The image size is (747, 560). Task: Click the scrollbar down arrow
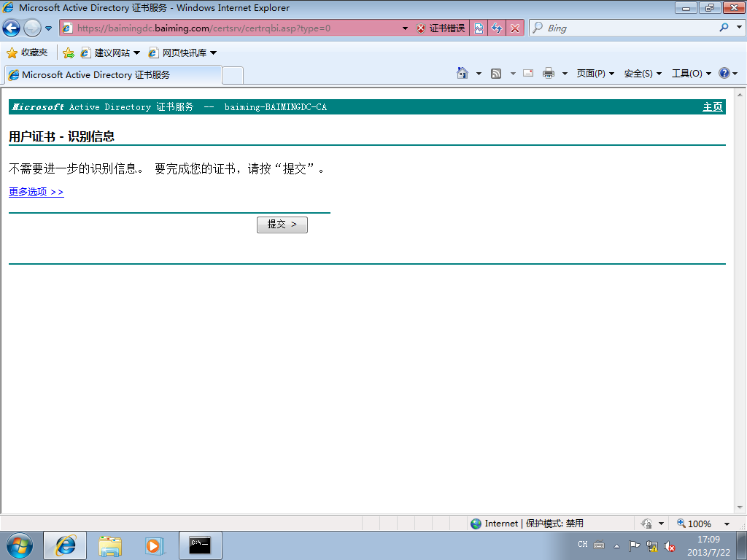740,507
